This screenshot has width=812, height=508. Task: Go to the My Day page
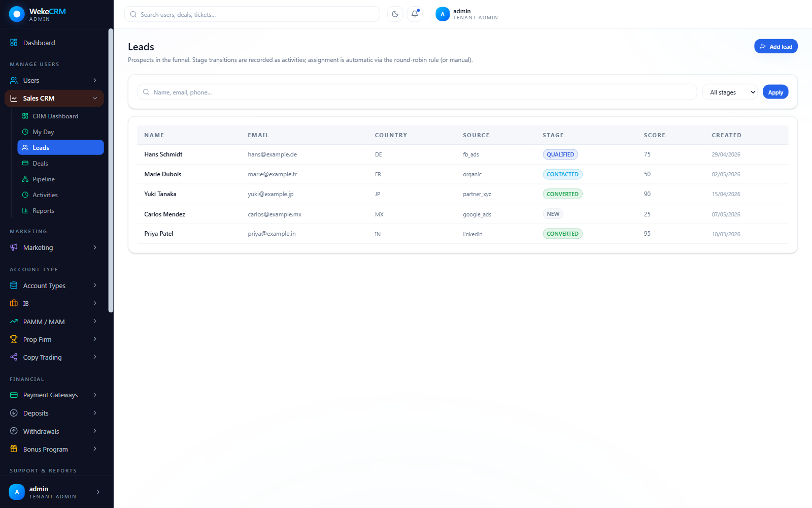[x=60, y=132]
